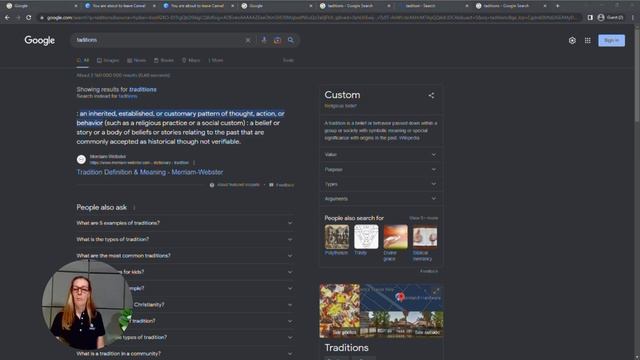Expand the question ending 'for kids?'
Screen dimensions: 640x360
[x=185, y=272]
